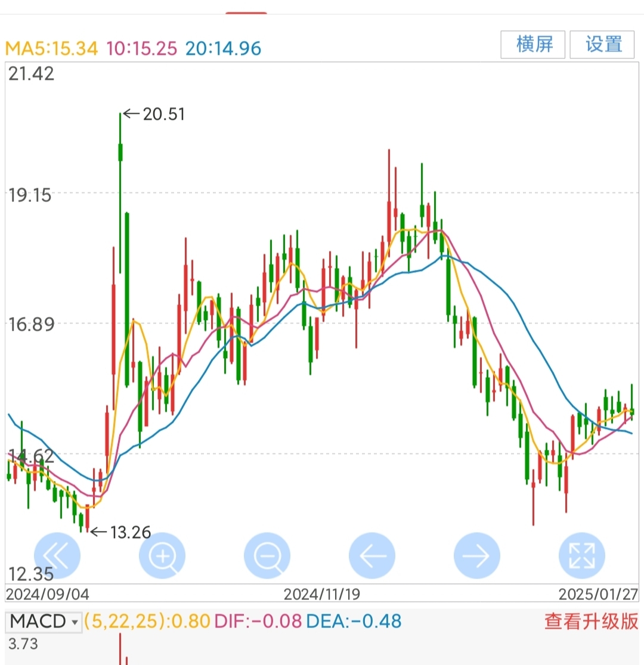Tap the 16.89 price axis label
This screenshot has width=644, height=665.
pos(32,325)
